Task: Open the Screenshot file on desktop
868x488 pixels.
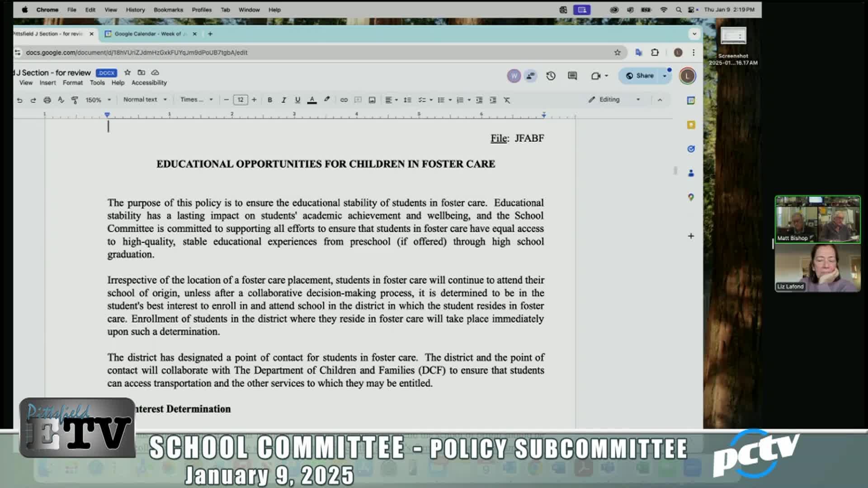Action: click(733, 46)
